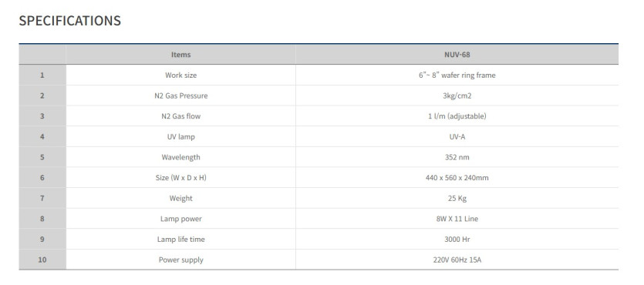Screen dimensions: 644x285
Task: Select the Size (W x D x H) label
Action: coord(180,178)
